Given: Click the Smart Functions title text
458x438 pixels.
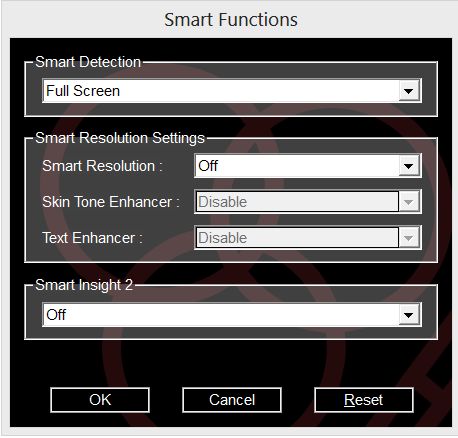Looking at the screenshot, I should pos(231,20).
